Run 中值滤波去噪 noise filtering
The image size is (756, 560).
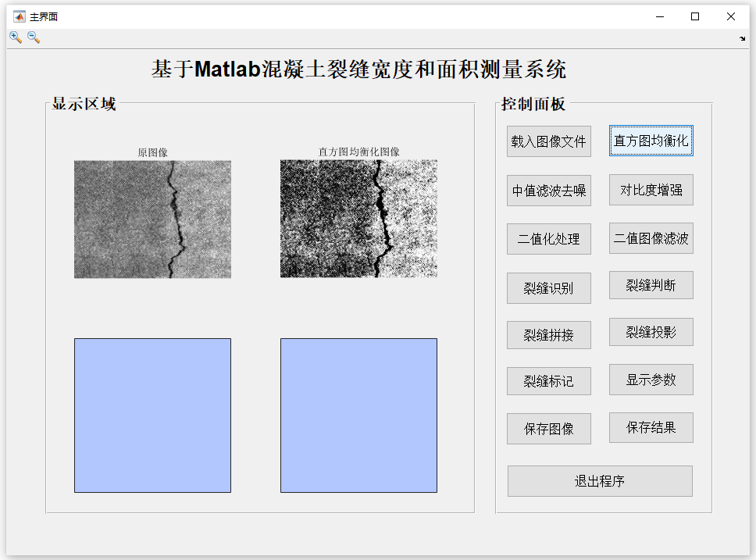(549, 191)
